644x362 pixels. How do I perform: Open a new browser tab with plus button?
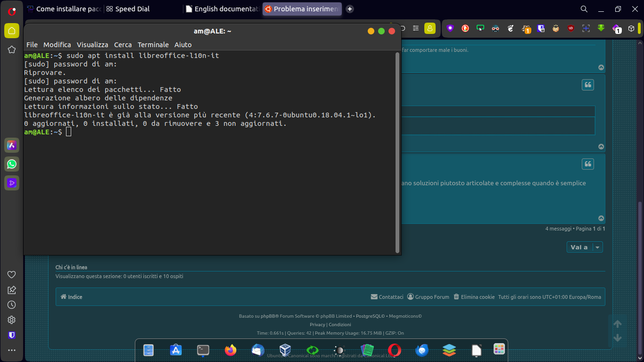(350, 9)
